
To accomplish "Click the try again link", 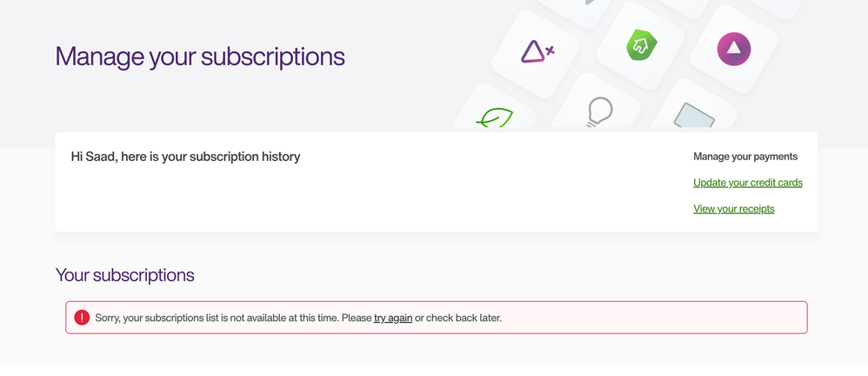I will pyautogui.click(x=393, y=318).
